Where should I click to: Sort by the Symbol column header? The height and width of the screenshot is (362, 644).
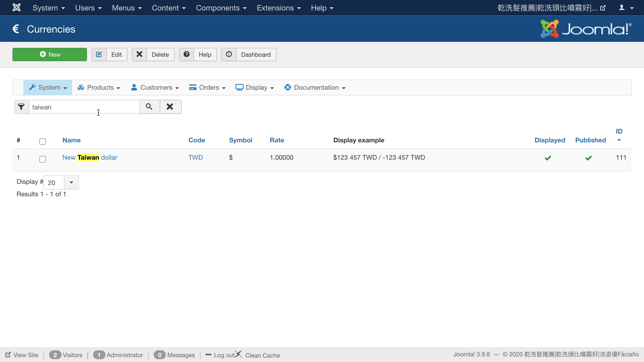241,140
